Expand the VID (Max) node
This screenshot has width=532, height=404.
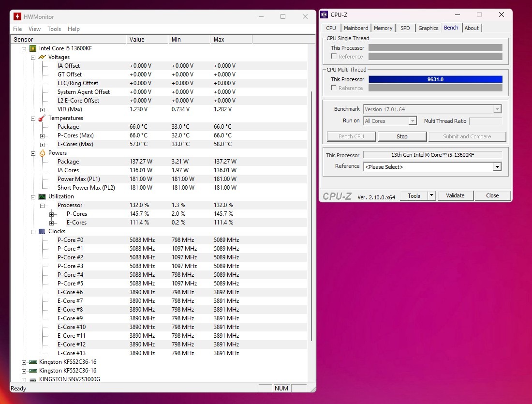coord(43,110)
